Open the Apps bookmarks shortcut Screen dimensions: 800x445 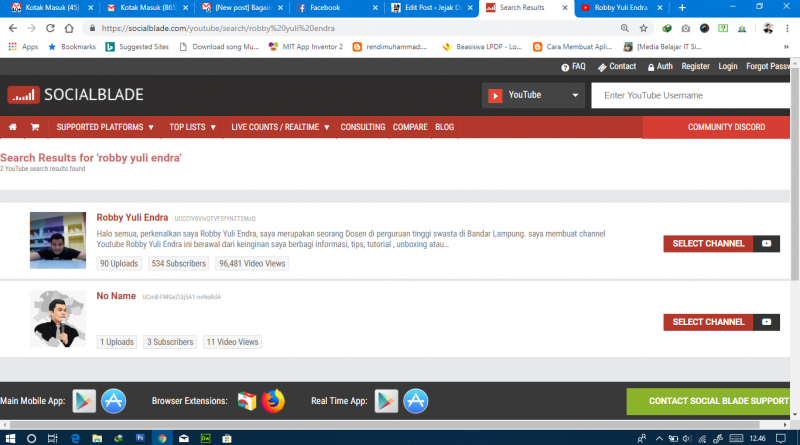pos(23,46)
